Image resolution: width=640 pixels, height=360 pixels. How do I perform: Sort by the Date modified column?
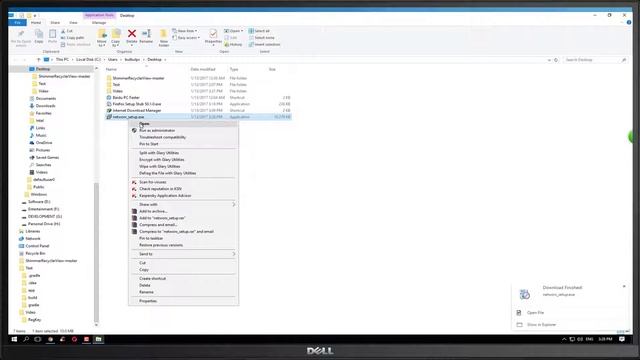coord(203,69)
